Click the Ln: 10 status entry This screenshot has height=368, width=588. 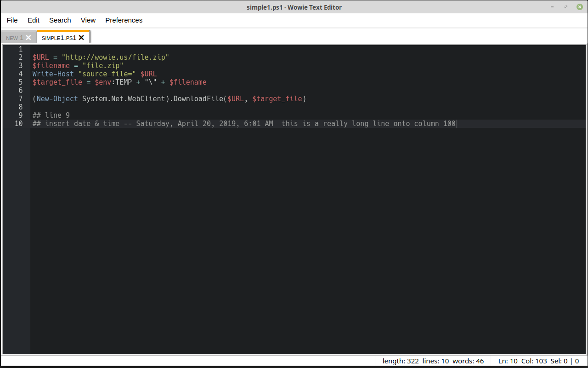508,361
